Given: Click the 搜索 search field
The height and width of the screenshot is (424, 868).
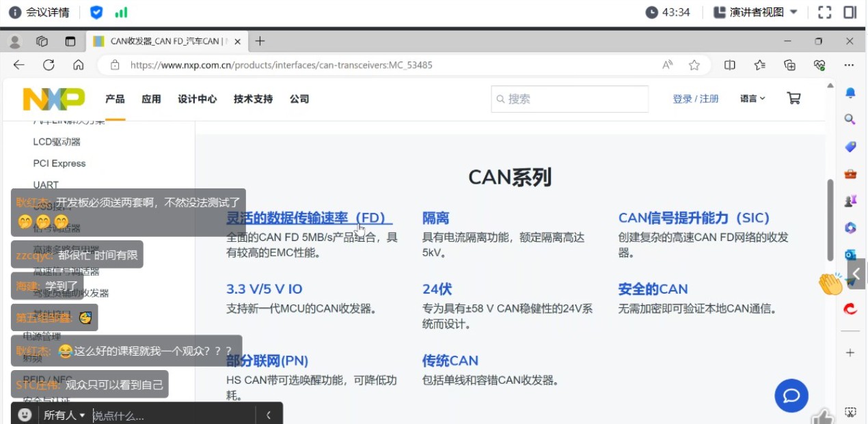Looking at the screenshot, I should pyautogui.click(x=569, y=99).
